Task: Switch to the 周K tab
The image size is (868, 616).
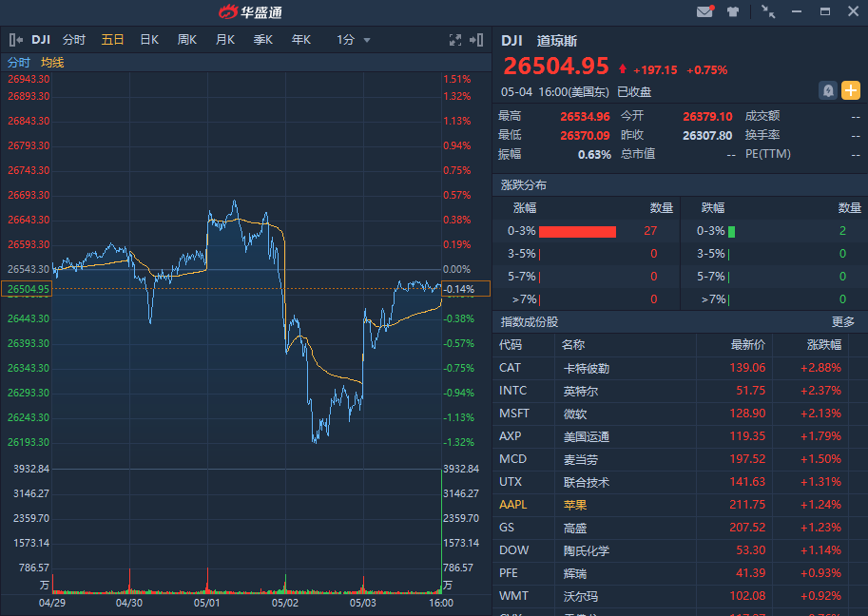Action: point(187,40)
